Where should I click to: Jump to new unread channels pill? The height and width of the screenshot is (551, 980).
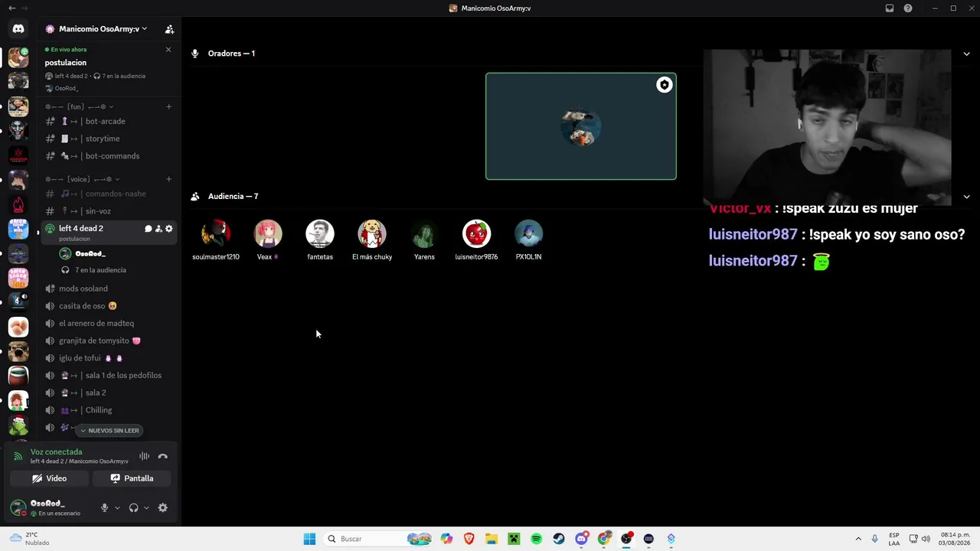point(110,431)
